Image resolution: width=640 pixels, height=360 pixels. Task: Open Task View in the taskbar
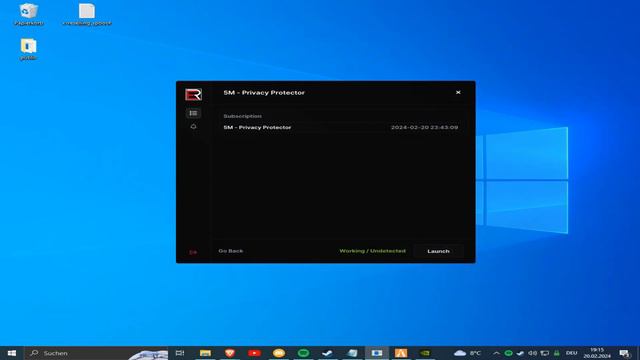coord(180,353)
